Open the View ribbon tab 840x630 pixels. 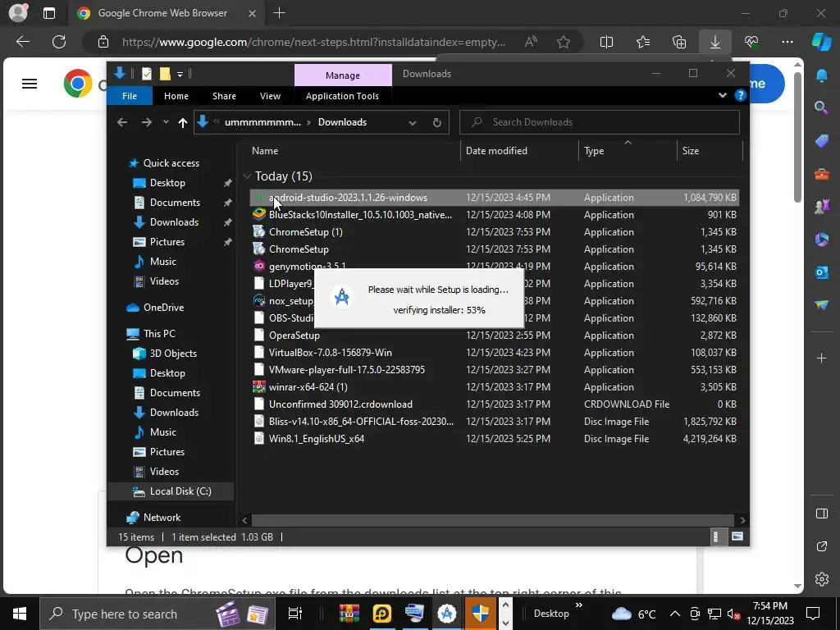coord(270,96)
